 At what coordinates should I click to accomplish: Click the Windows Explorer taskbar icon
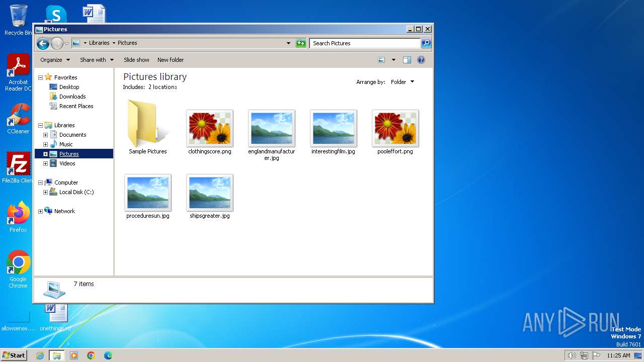coord(57,355)
